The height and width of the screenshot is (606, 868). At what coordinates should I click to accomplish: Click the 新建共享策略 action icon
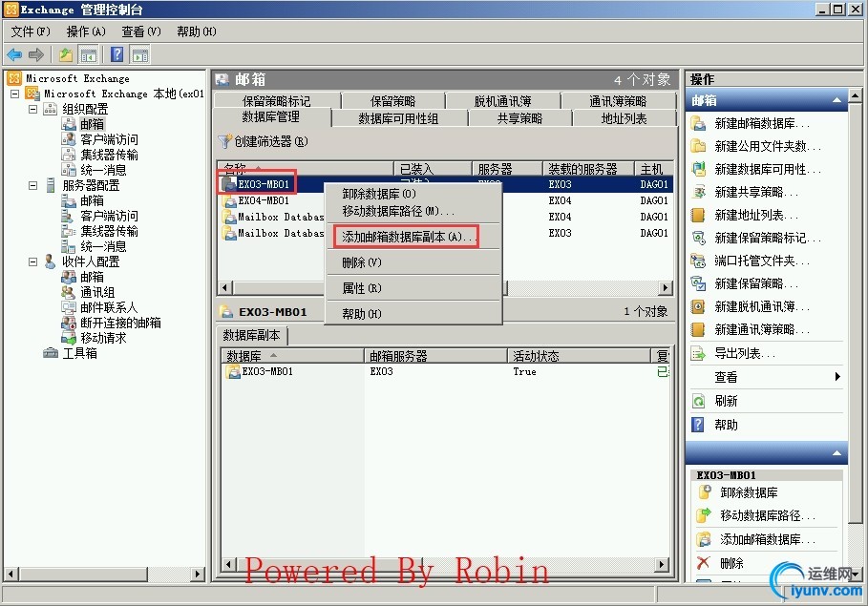click(699, 192)
